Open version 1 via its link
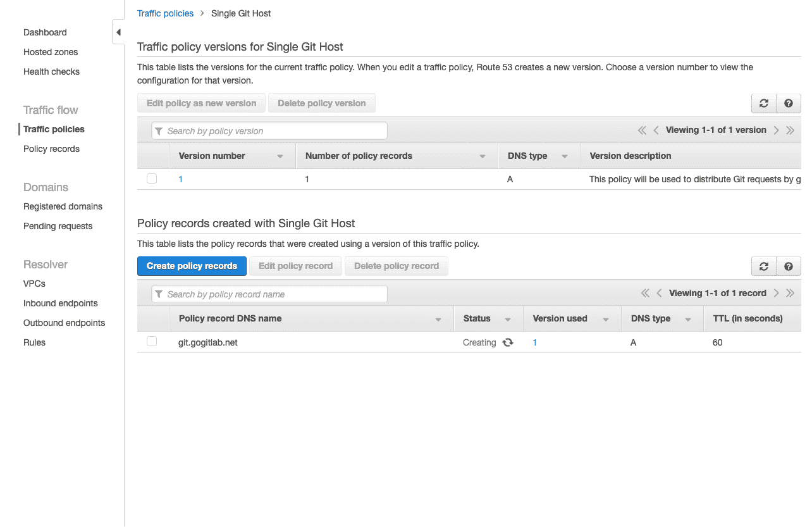The width and height of the screenshot is (812, 531). (x=181, y=178)
